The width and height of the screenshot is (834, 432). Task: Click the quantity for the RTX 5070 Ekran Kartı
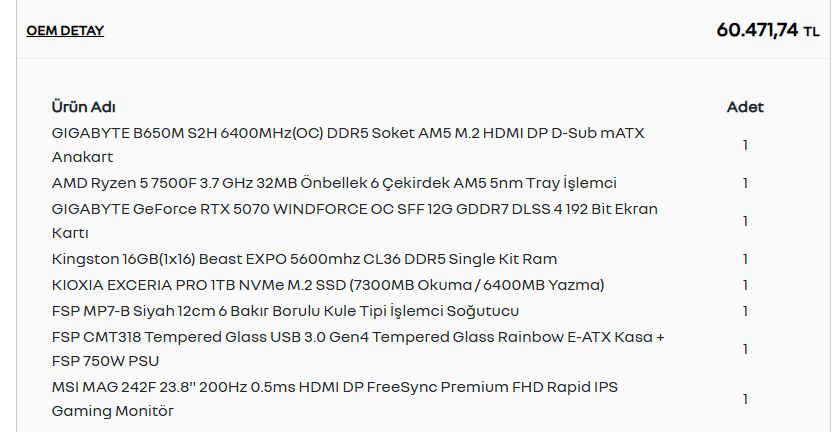[x=745, y=221]
